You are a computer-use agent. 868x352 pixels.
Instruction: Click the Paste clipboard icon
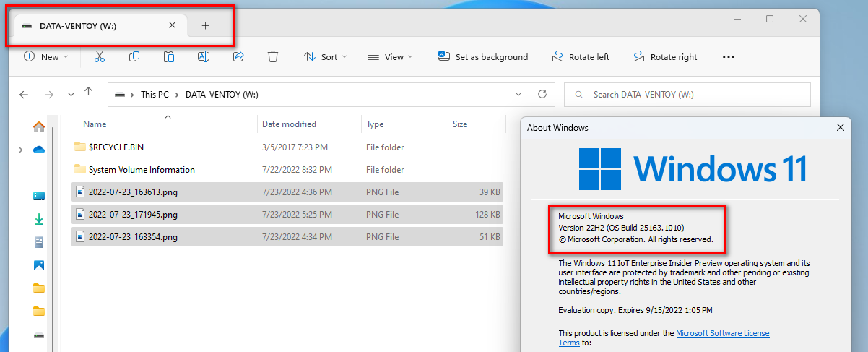(x=169, y=56)
